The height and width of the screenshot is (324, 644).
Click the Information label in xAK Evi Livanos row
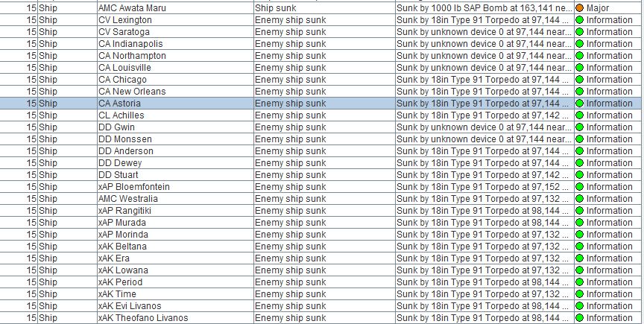pyautogui.click(x=610, y=305)
